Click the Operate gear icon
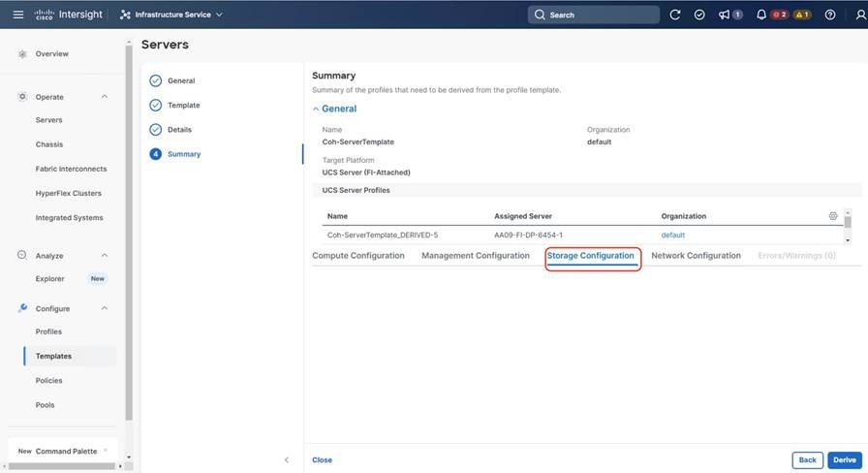868x473 pixels. point(22,96)
